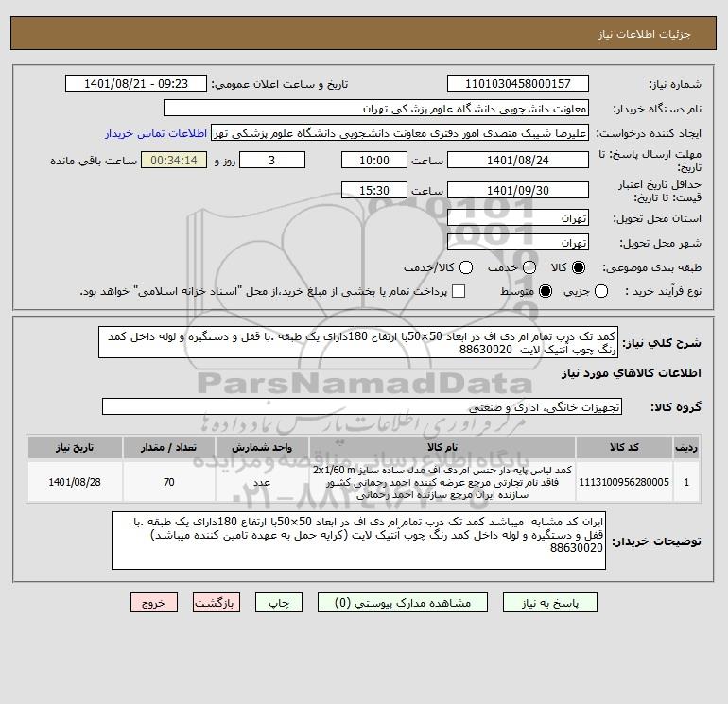Open مشاهده مدارک پیوستی (0) button
The image size is (728, 704).
click(403, 603)
